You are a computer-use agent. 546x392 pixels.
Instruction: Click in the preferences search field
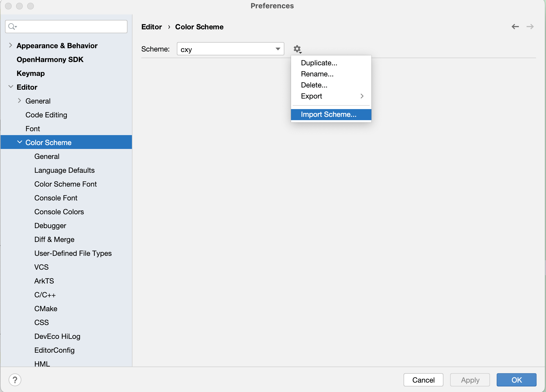[71, 27]
